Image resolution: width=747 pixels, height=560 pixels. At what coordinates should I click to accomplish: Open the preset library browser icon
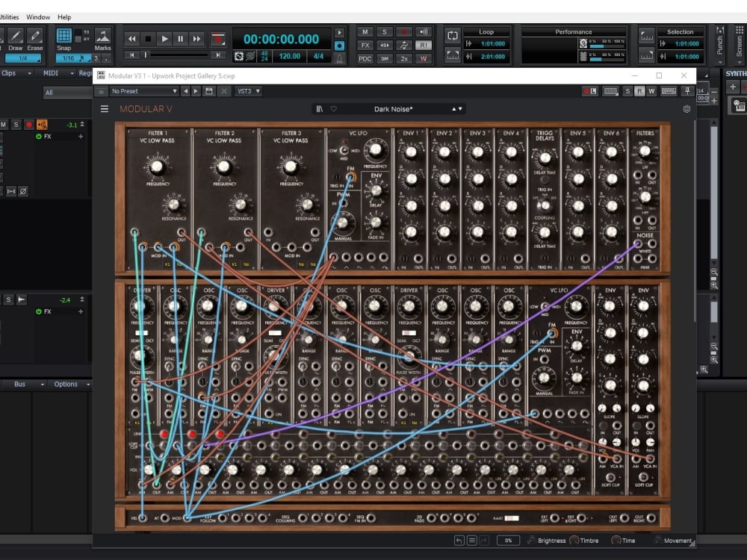[319, 109]
